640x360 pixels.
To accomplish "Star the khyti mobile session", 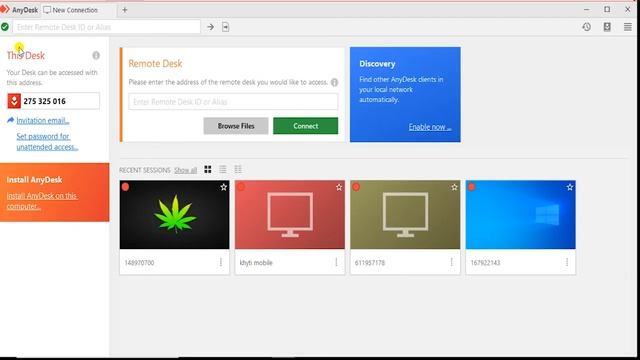I will click(x=339, y=187).
